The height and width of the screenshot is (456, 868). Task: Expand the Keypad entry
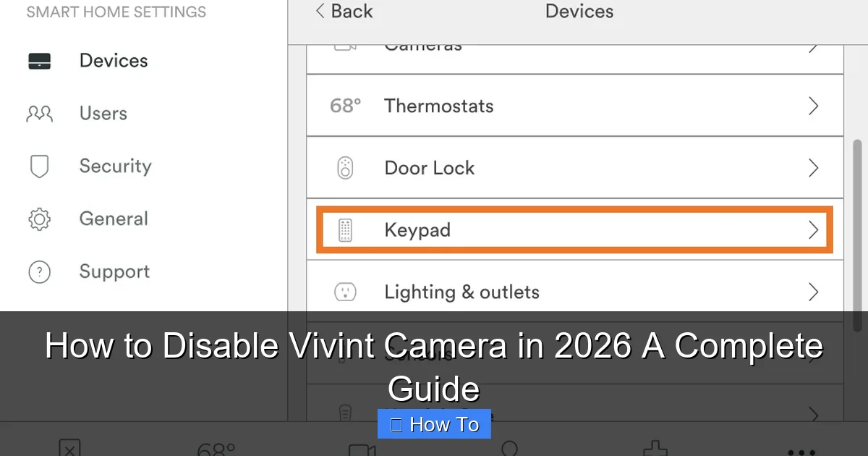[x=812, y=229]
